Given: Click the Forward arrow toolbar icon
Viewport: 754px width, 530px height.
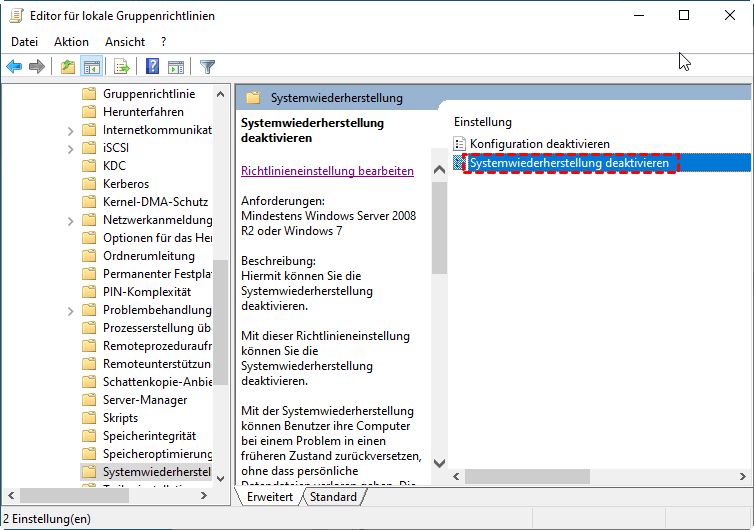Looking at the screenshot, I should click(x=37, y=66).
